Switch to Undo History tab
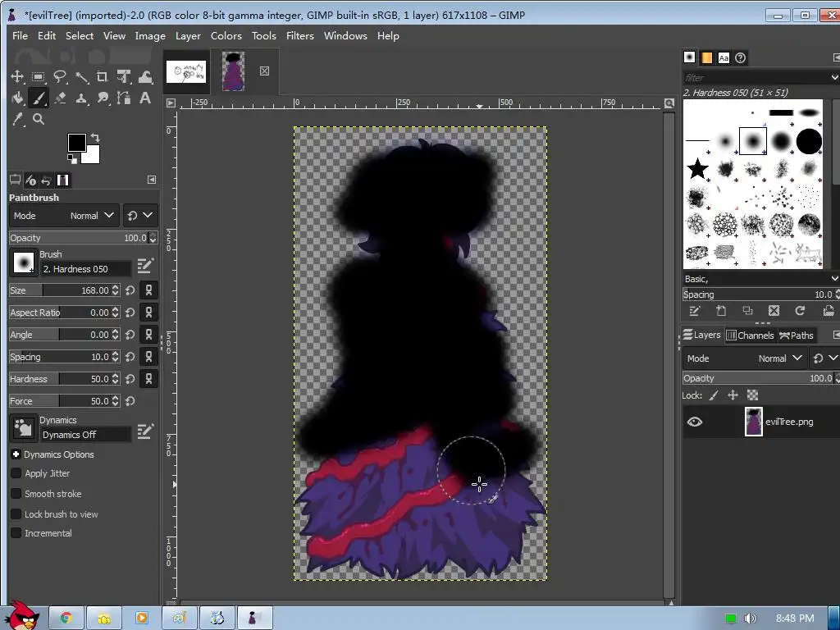The image size is (840, 630). (47, 180)
